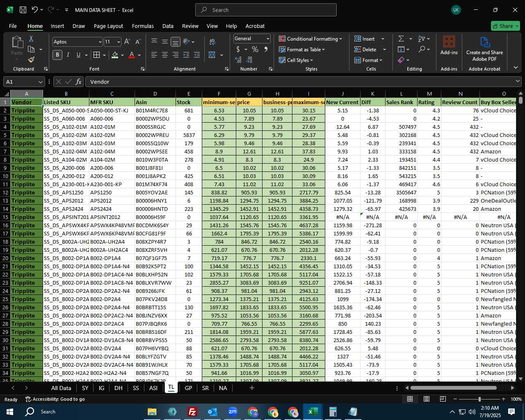Open the All Data sheet tab
Screen dimensions: 525x420
tap(61, 388)
